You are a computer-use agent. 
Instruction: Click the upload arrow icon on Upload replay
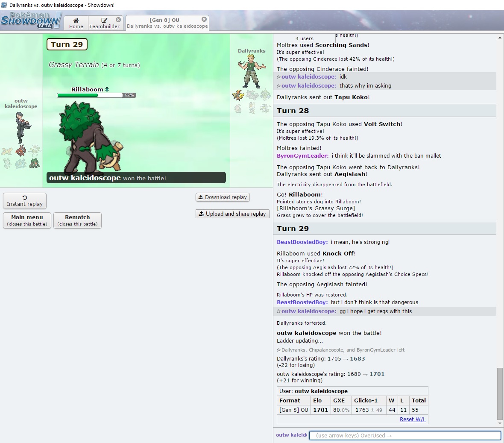coord(202,214)
